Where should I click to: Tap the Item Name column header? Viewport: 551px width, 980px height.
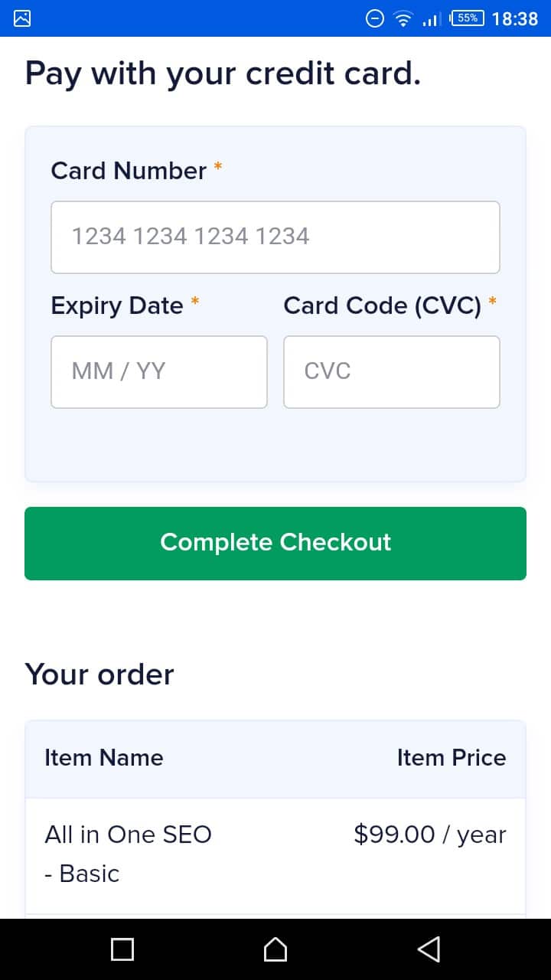pos(104,758)
